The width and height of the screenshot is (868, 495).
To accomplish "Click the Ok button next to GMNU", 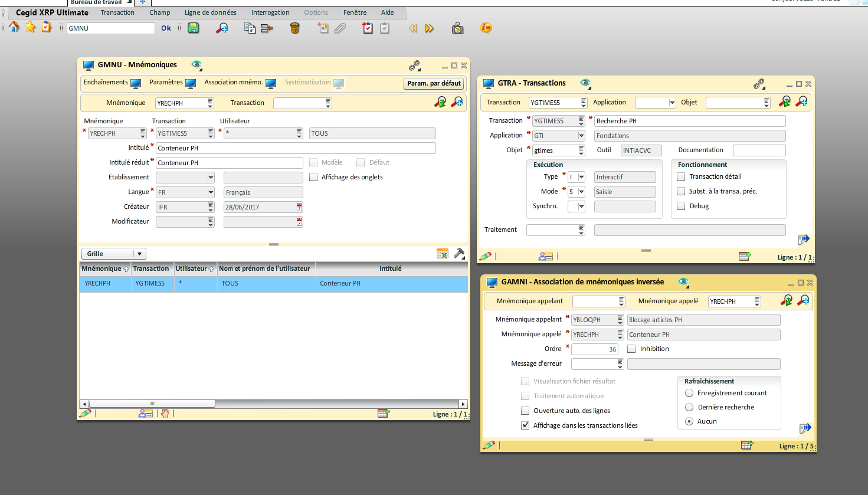I will click(166, 28).
